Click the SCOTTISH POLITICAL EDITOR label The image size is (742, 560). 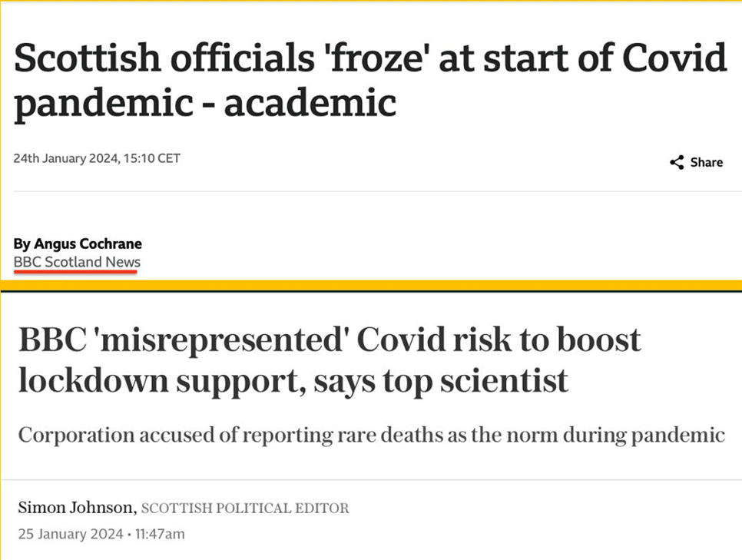tap(245, 508)
